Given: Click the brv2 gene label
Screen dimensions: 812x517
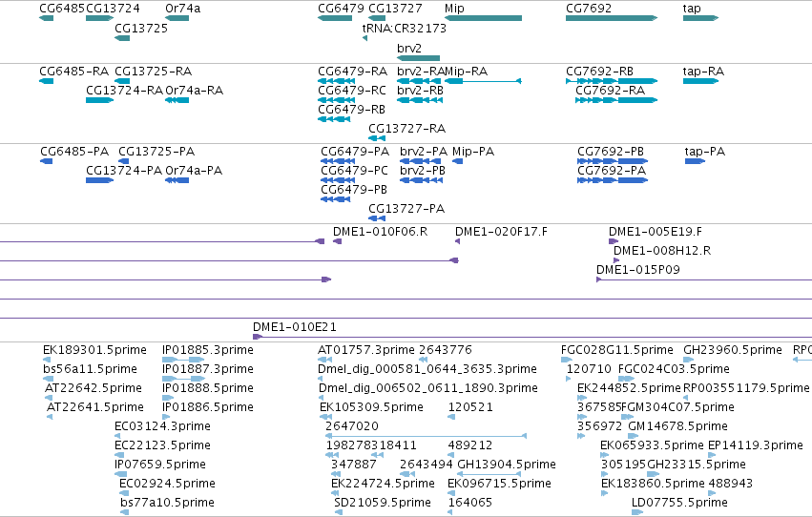Looking at the screenshot, I should pos(409,48).
